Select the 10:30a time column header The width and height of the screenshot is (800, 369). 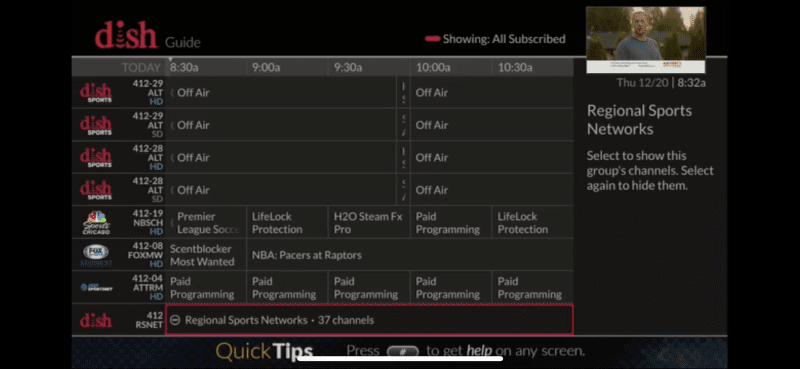(515, 67)
